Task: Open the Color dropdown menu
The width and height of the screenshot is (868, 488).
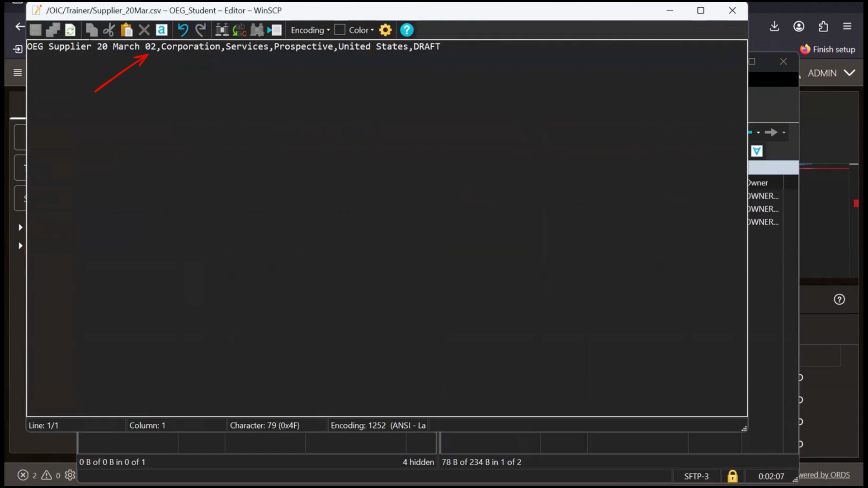Action: coord(362,30)
